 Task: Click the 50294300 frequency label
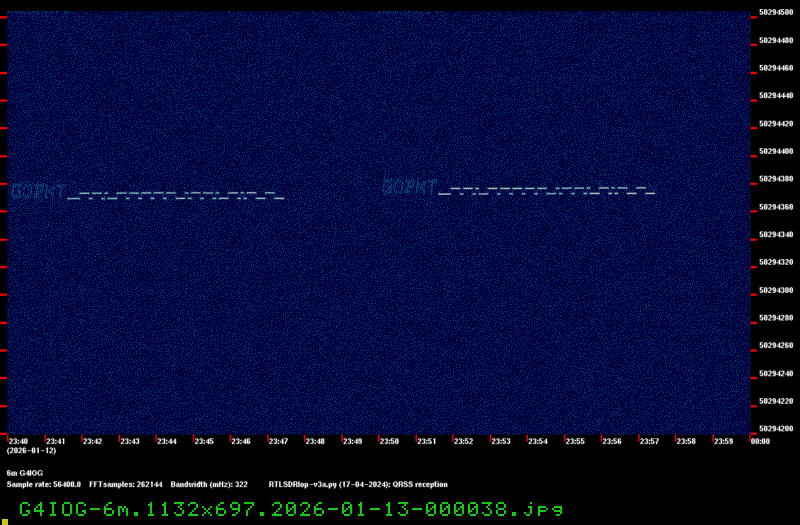[776, 290]
